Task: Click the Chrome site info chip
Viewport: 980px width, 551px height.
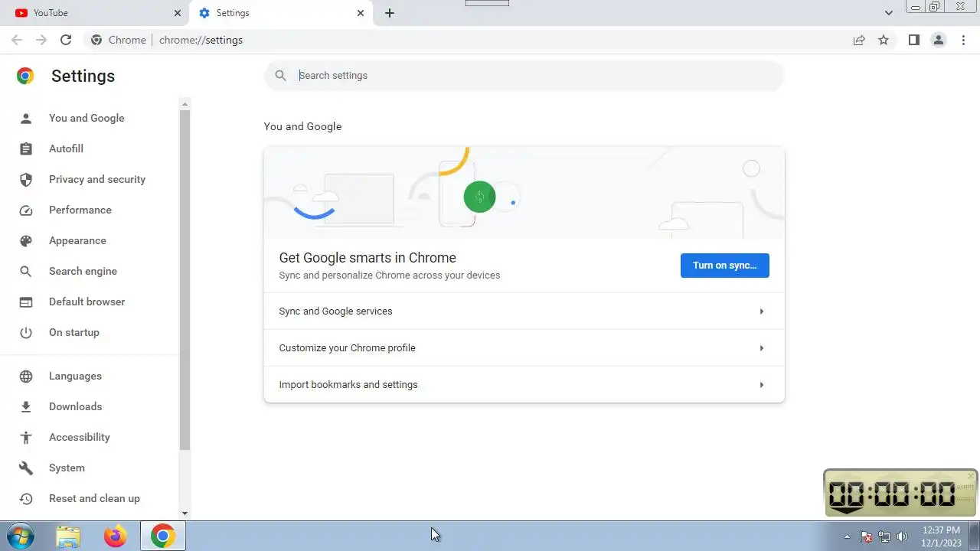Action: pyautogui.click(x=118, y=40)
